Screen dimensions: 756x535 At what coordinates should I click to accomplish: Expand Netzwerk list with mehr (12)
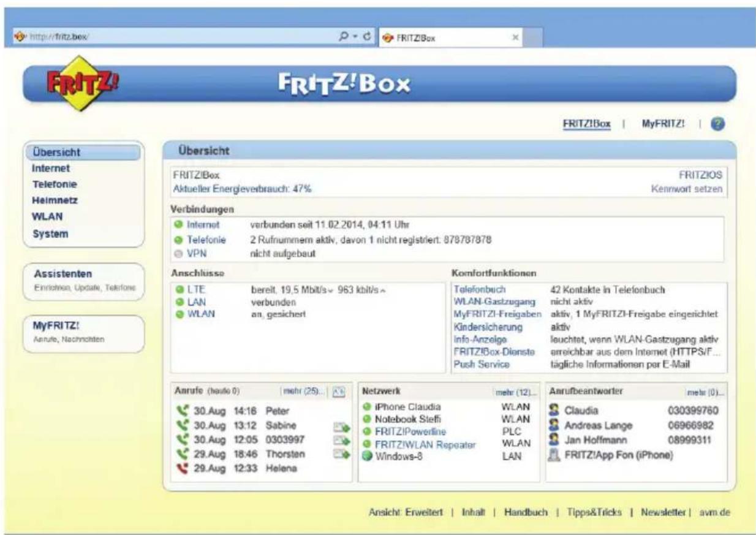pyautogui.click(x=515, y=392)
